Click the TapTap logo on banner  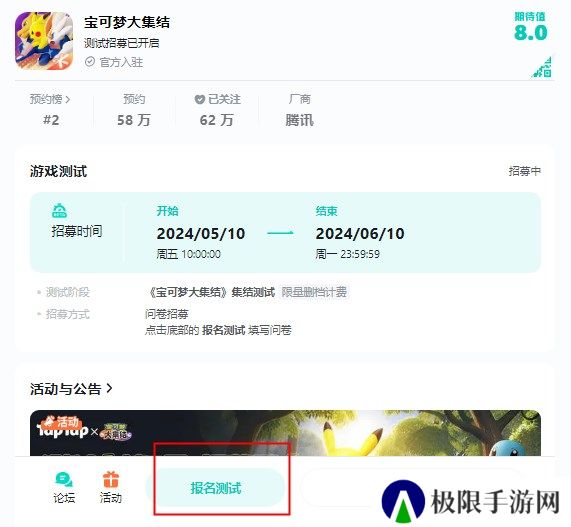click(x=63, y=429)
